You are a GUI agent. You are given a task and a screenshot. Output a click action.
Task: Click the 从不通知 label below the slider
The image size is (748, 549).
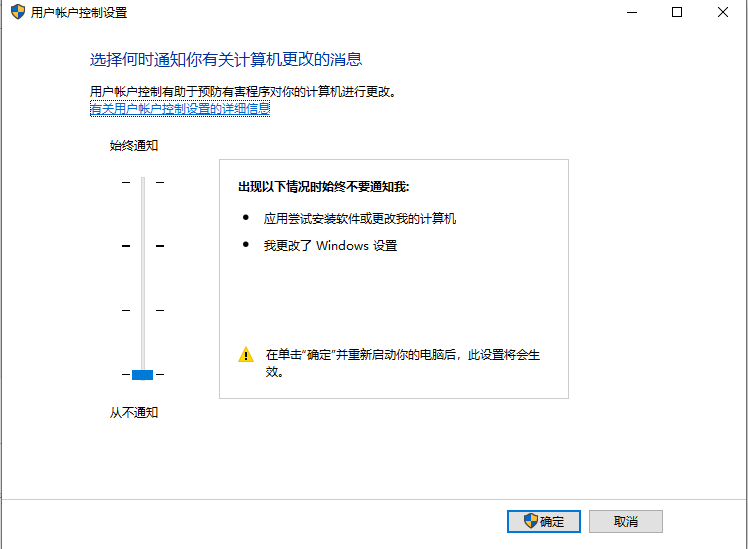[134, 413]
